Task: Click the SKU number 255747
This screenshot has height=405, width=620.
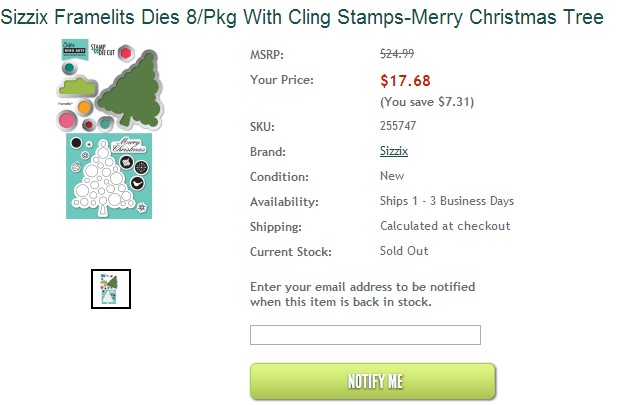Action: (399, 127)
